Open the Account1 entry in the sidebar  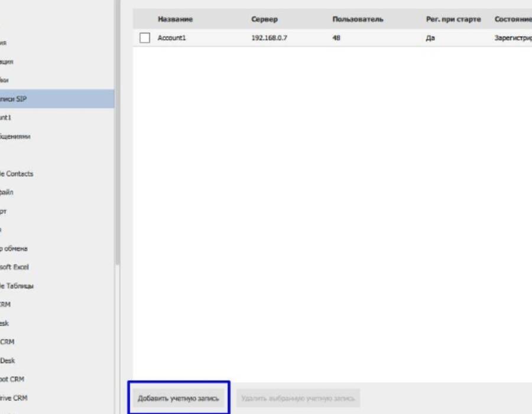pos(6,118)
